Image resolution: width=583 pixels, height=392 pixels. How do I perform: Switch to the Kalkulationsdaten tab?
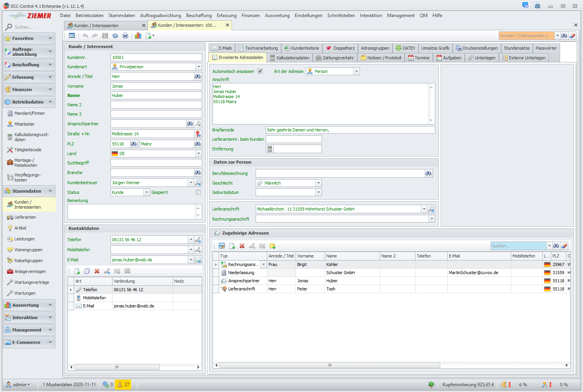[x=289, y=58]
